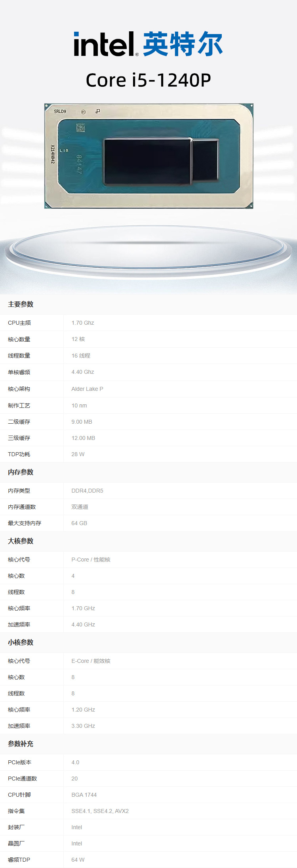Click the 4.40 Ghz 单核睿频 value
Image resolution: width=297 pixels, height=868 pixels.
click(83, 372)
